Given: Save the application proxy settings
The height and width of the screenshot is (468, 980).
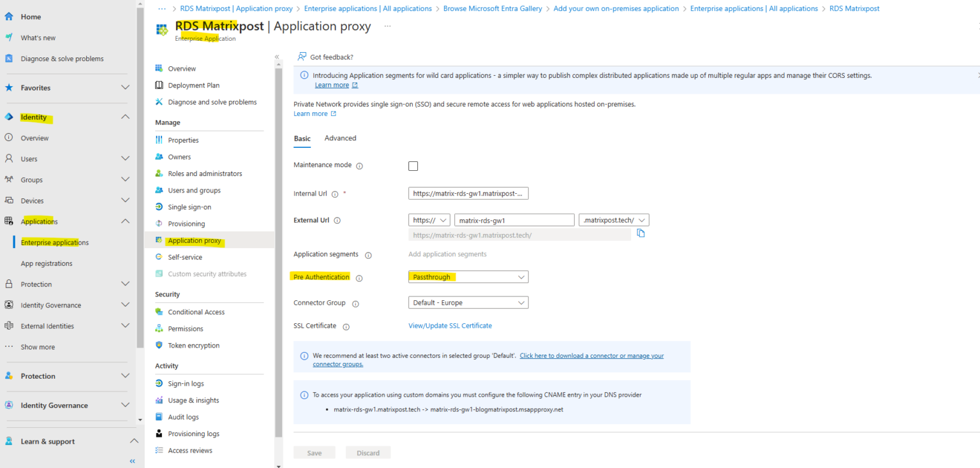Looking at the screenshot, I should click(314, 452).
